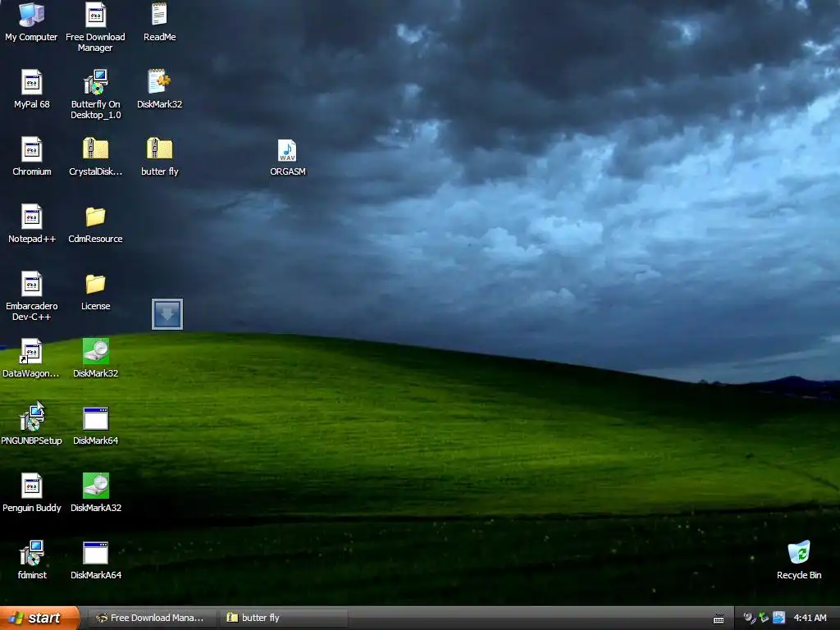The height and width of the screenshot is (630, 840).
Task: Click the blue arrow tray icon
Action: (778, 618)
